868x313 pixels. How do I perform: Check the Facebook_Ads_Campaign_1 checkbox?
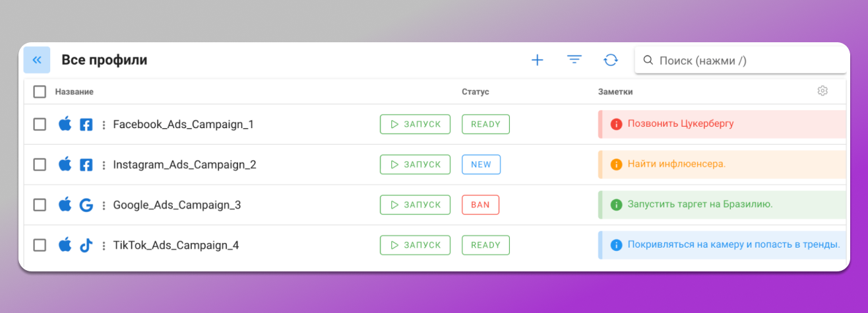pyautogui.click(x=40, y=124)
